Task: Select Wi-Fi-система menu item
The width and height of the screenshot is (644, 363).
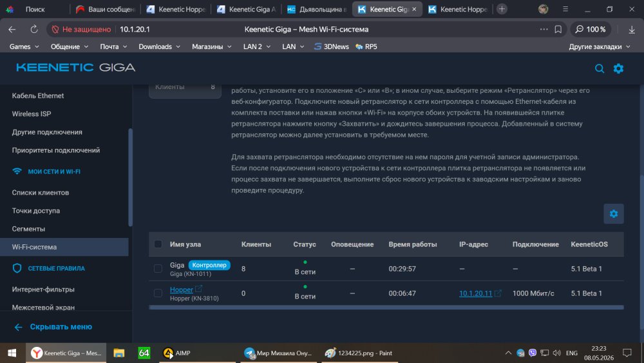Action: tap(64, 247)
